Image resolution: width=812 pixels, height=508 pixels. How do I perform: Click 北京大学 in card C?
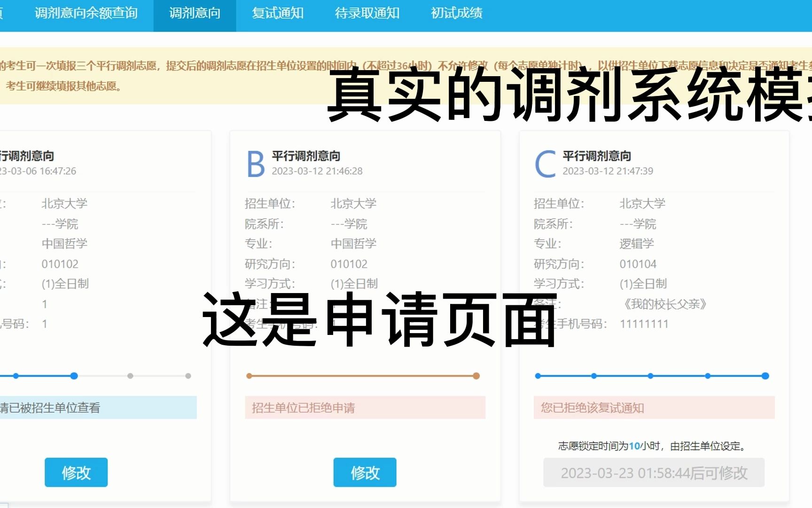642,204
